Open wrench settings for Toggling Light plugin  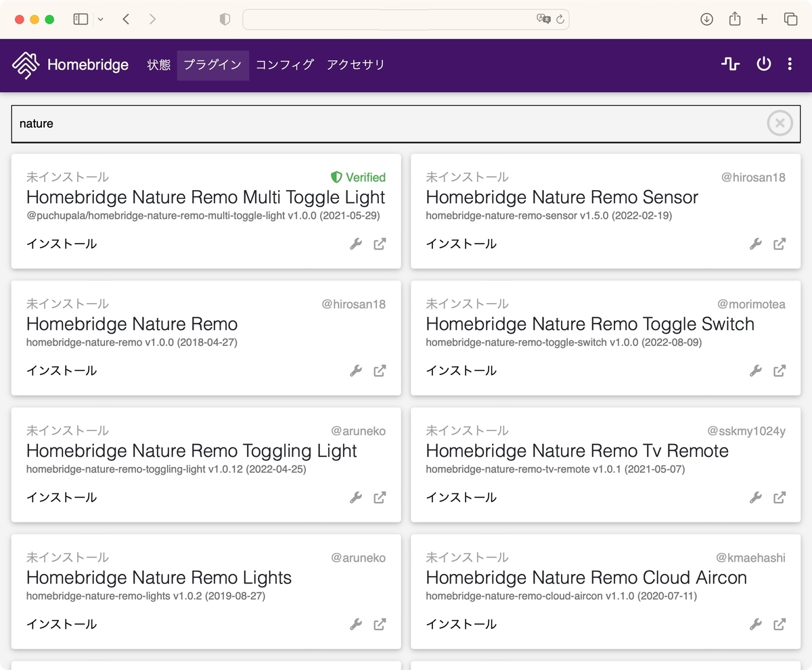[x=356, y=497]
